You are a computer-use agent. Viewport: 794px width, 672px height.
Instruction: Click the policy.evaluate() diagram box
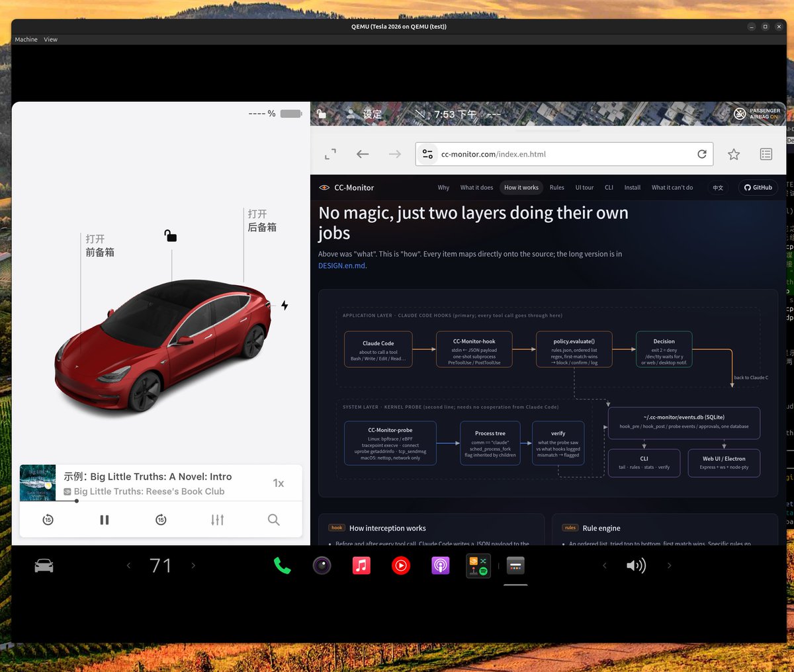click(574, 350)
